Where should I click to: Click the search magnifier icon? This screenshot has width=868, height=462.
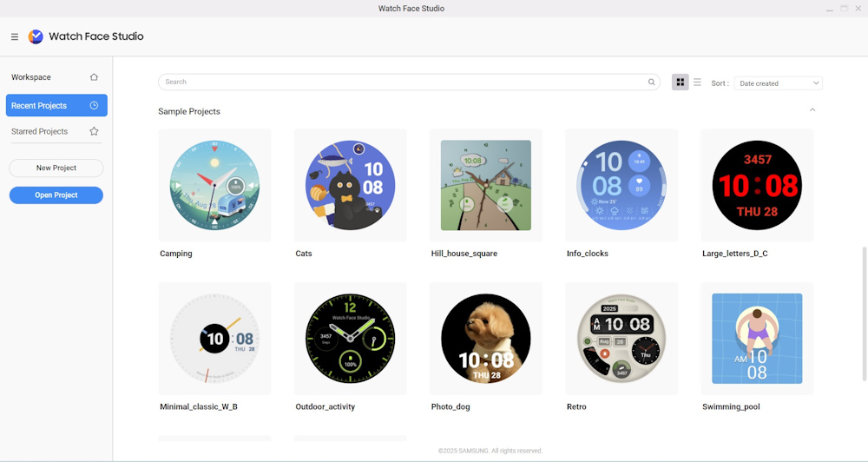click(x=651, y=82)
